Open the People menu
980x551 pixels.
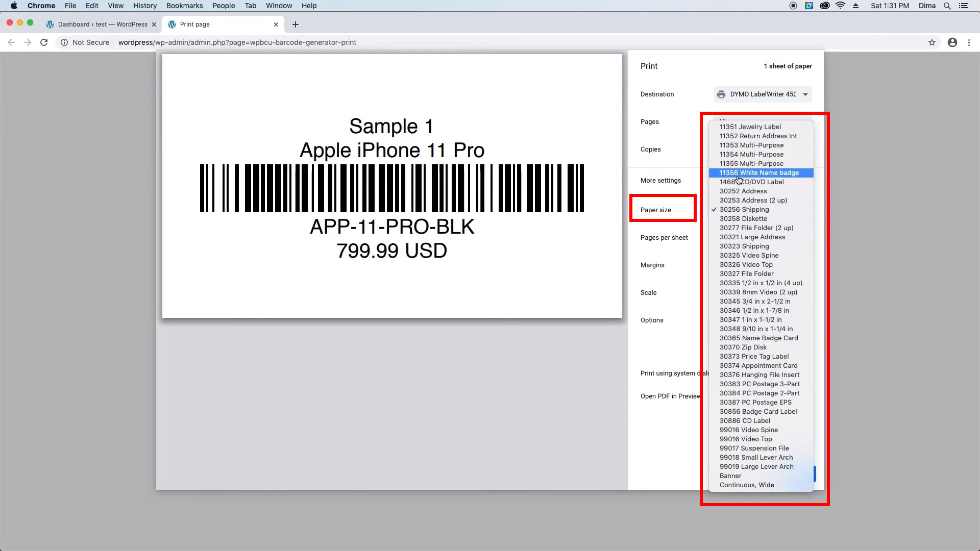click(x=224, y=6)
